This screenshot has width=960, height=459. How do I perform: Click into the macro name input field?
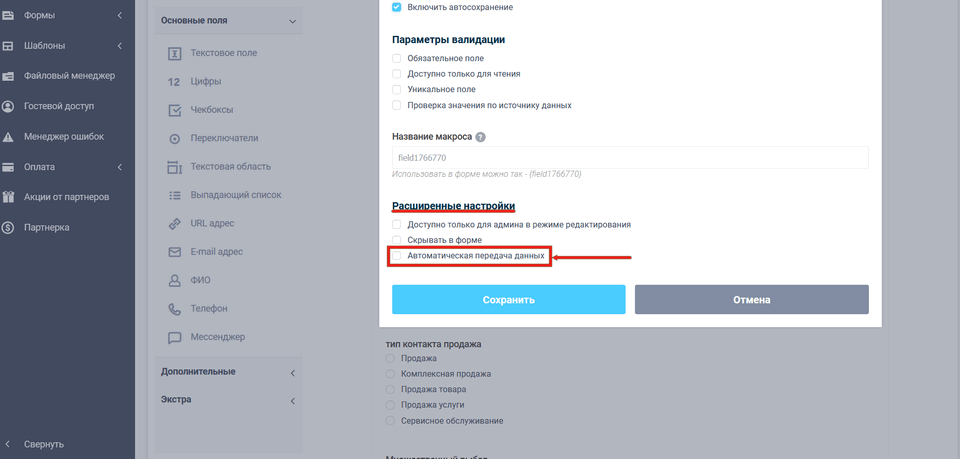tap(631, 158)
